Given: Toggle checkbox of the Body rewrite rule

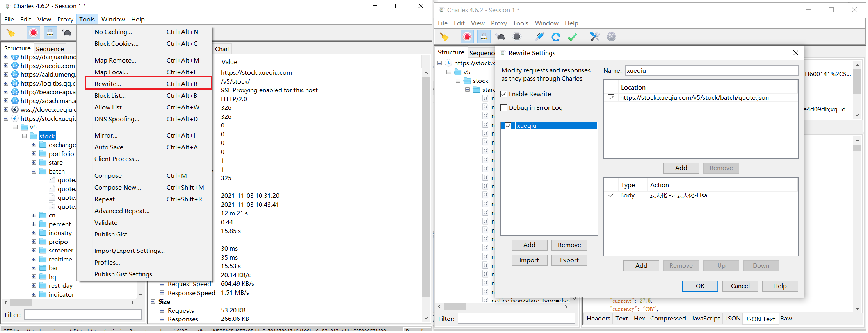Looking at the screenshot, I should tap(611, 195).
